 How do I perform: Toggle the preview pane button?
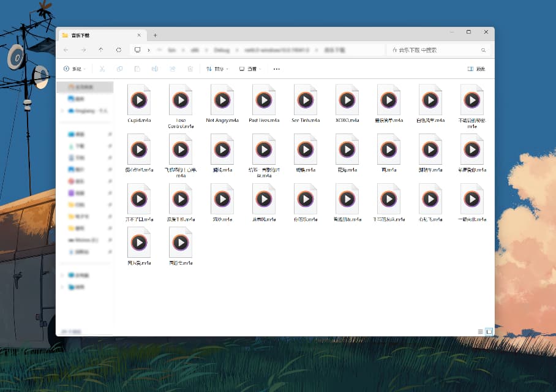[x=476, y=69]
